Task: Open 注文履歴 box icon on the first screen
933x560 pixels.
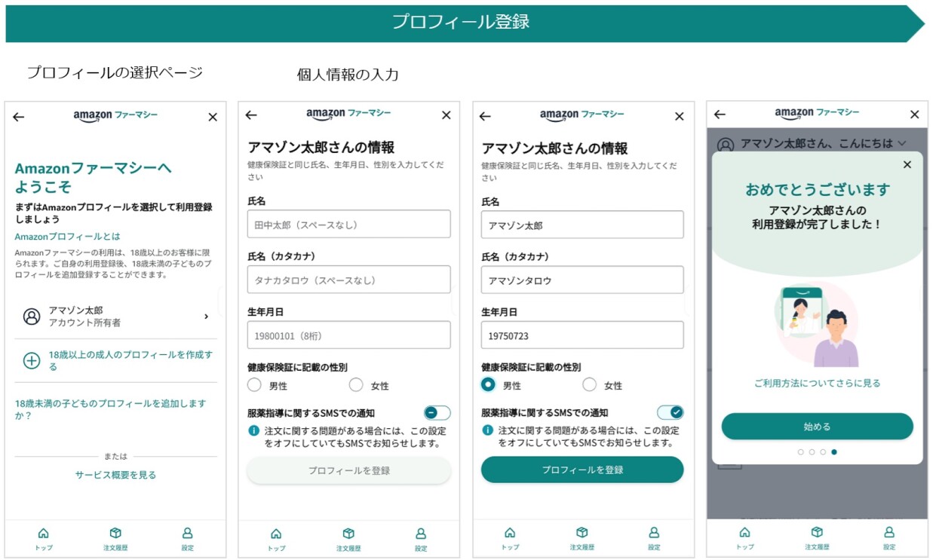Action: 115,534
